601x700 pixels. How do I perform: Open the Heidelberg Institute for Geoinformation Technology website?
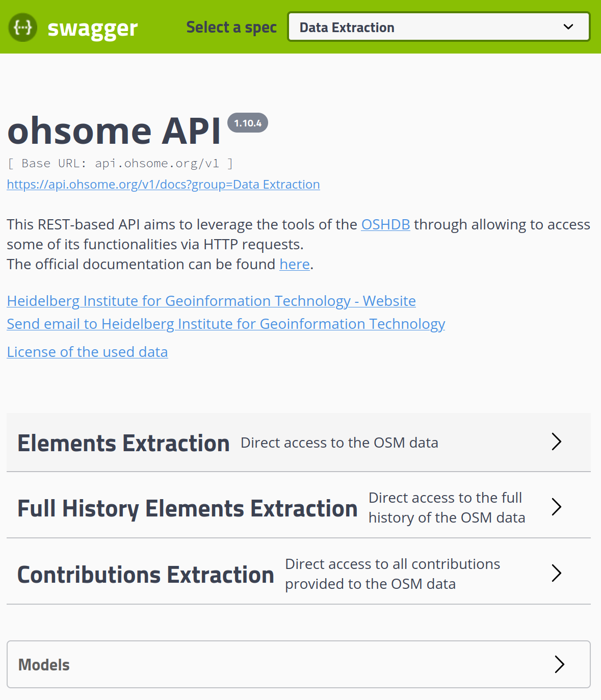(x=211, y=301)
